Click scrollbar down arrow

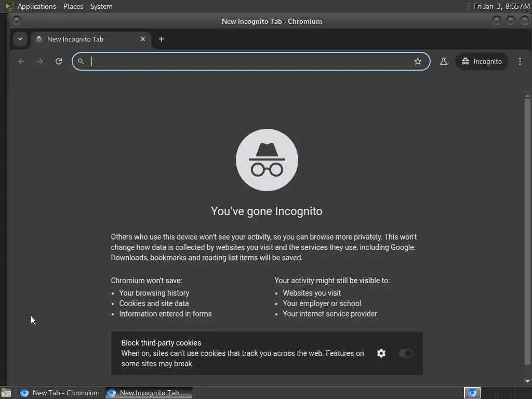527,381
